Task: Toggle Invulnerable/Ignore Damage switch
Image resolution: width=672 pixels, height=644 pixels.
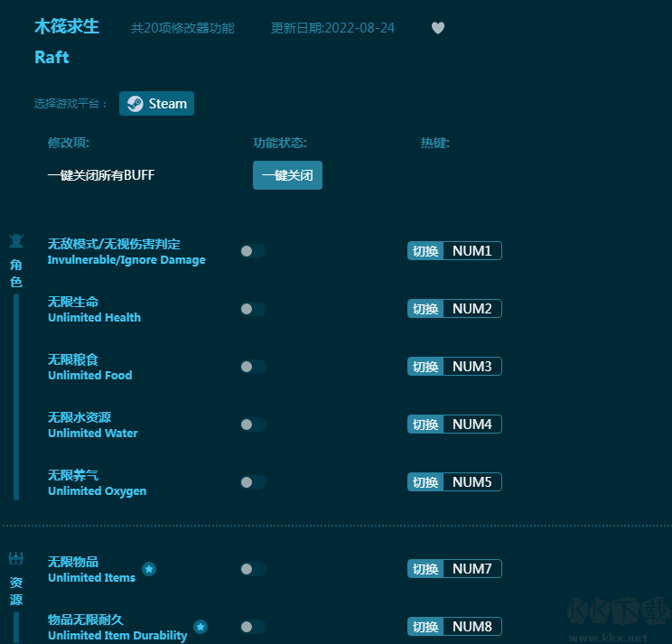Action: [x=253, y=251]
